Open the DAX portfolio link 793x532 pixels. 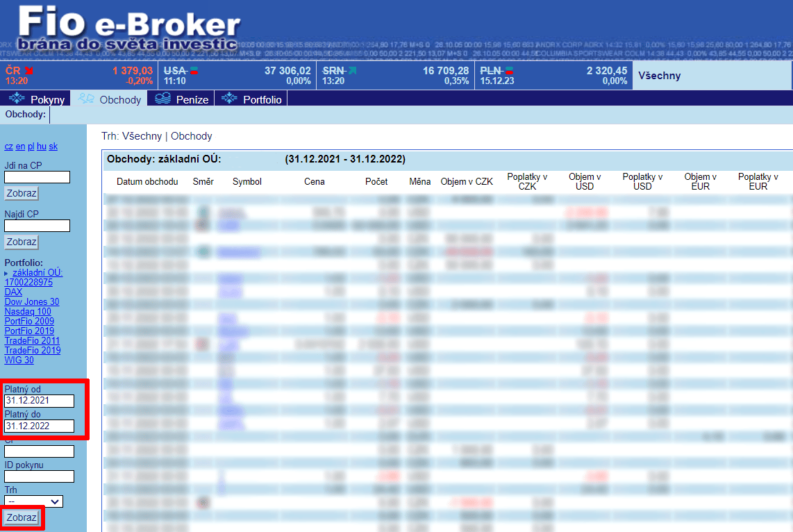tap(13, 292)
